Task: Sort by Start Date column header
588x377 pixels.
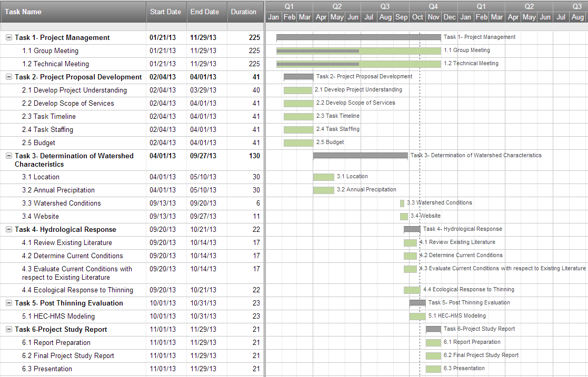Action: coord(166,12)
